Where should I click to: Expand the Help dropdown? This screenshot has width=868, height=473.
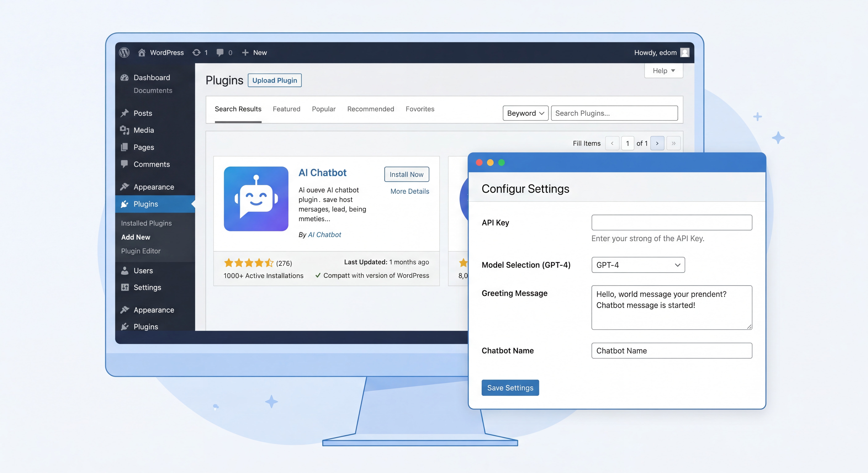coord(663,71)
